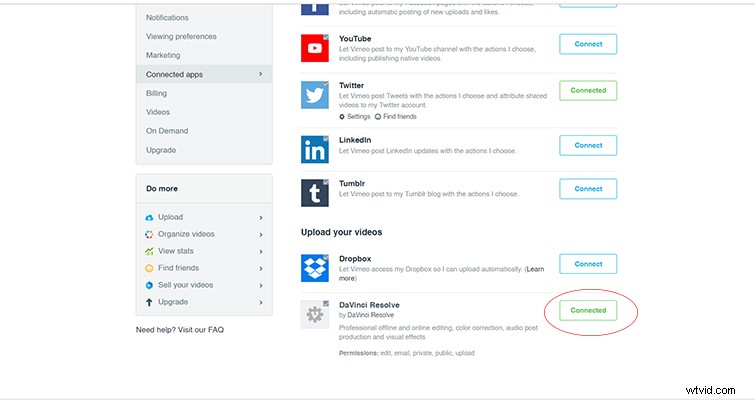Connect the YouTube app

click(x=588, y=44)
